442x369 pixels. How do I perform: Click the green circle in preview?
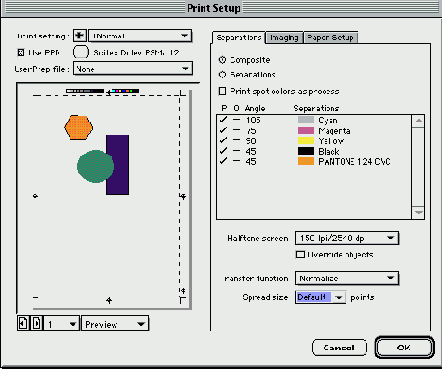(x=95, y=166)
